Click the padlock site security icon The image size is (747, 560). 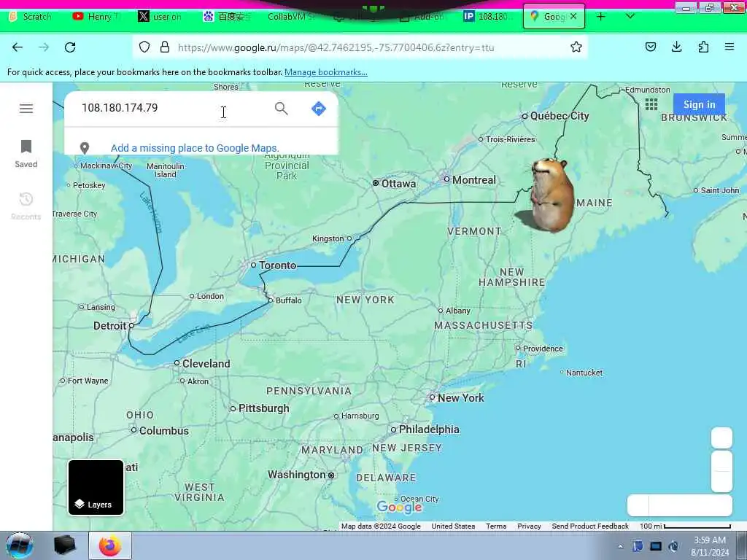point(165,47)
